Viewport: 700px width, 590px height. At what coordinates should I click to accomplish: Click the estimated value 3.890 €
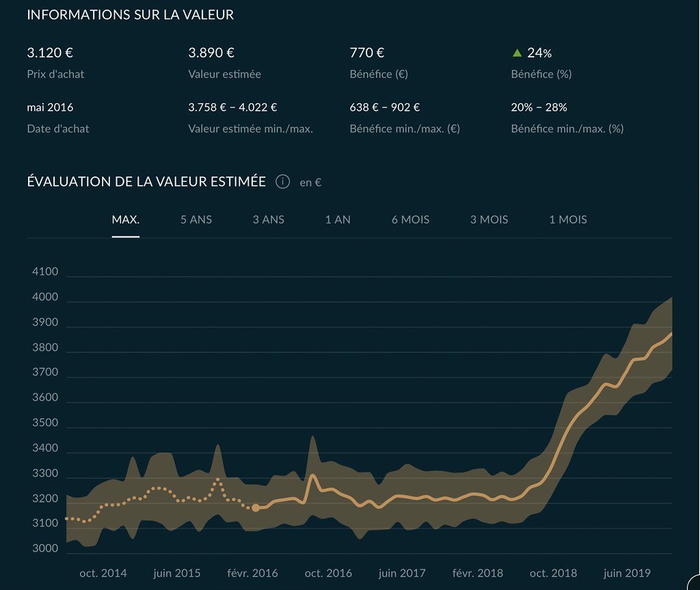tap(211, 53)
